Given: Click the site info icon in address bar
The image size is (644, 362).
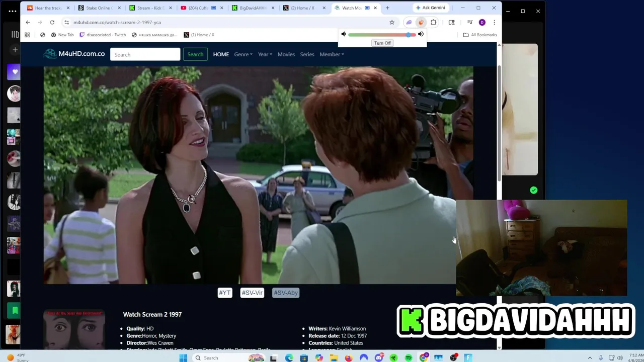Looking at the screenshot, I should (66, 22).
